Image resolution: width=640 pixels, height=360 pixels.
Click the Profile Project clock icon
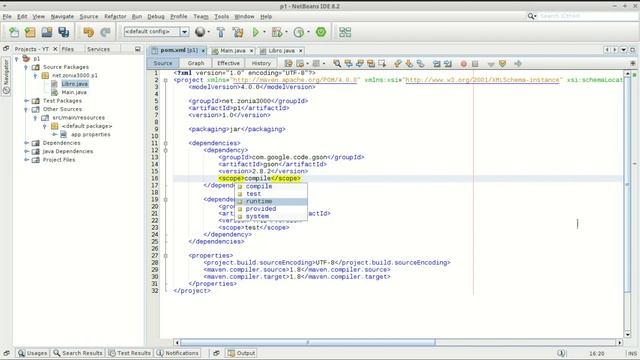[x=299, y=32]
